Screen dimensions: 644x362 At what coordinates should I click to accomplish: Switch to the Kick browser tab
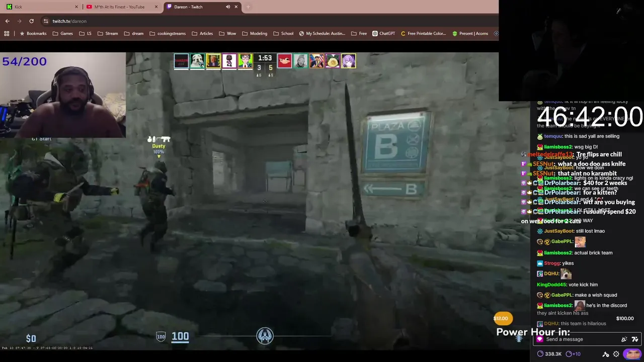[x=41, y=7]
